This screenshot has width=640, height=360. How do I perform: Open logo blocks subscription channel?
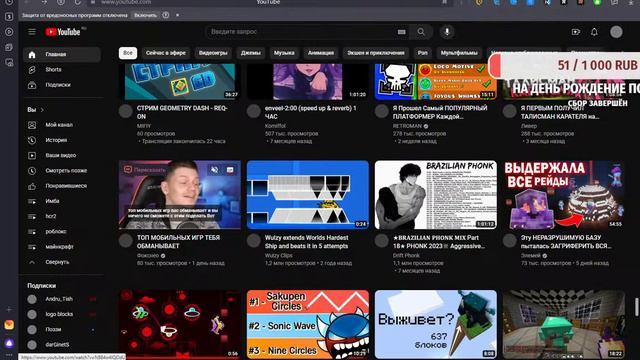(62, 314)
